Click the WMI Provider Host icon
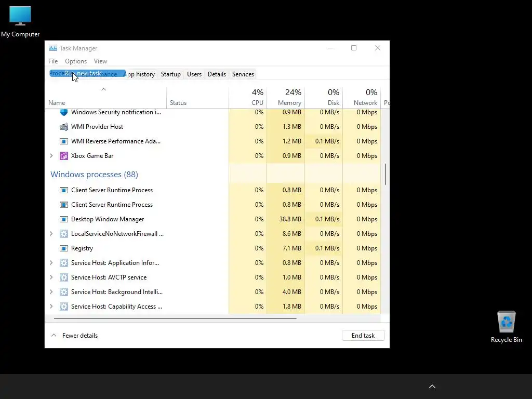Viewport: 532px width, 399px height. 64,127
